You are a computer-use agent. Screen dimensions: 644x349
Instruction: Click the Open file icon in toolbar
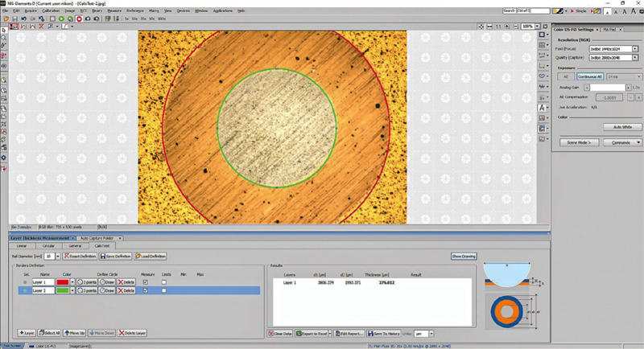pyautogui.click(x=6, y=18)
